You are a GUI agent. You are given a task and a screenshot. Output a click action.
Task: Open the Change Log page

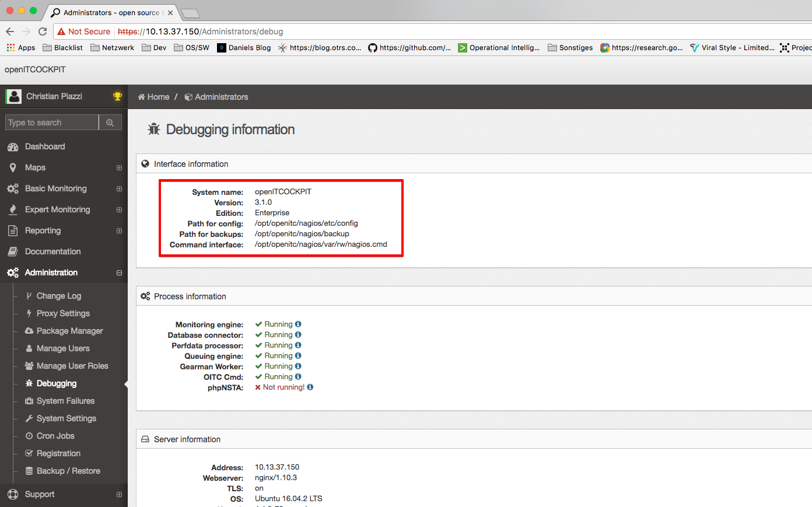(x=59, y=296)
